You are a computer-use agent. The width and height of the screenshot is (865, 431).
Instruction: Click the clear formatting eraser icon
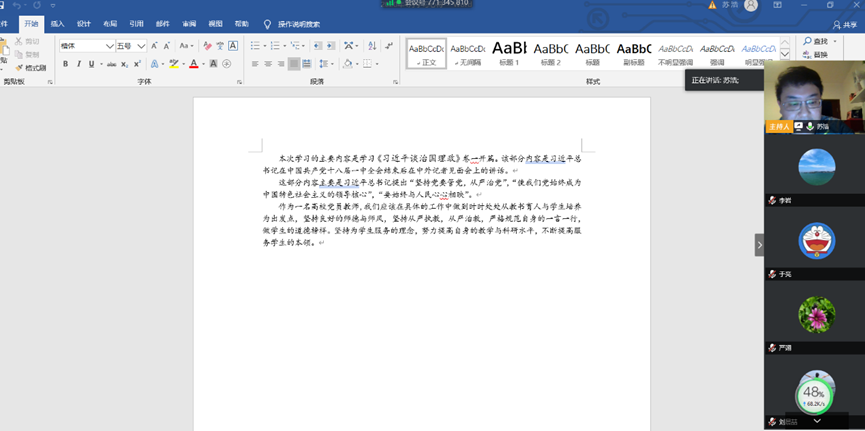(x=207, y=46)
